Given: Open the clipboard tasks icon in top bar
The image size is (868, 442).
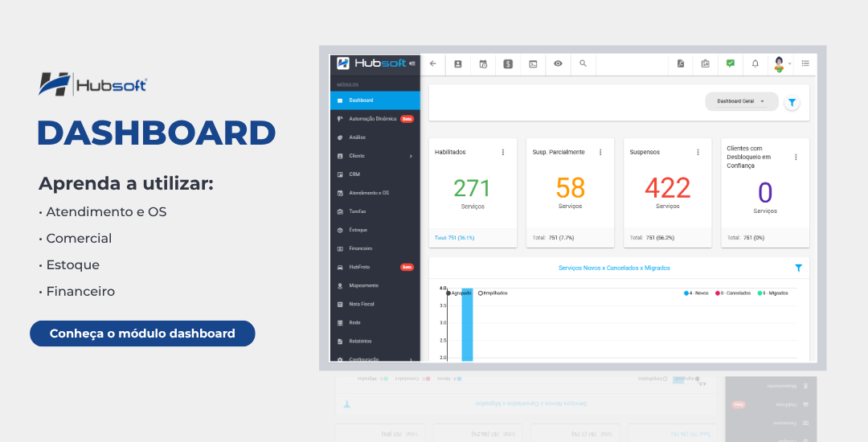Looking at the screenshot, I should [x=706, y=63].
